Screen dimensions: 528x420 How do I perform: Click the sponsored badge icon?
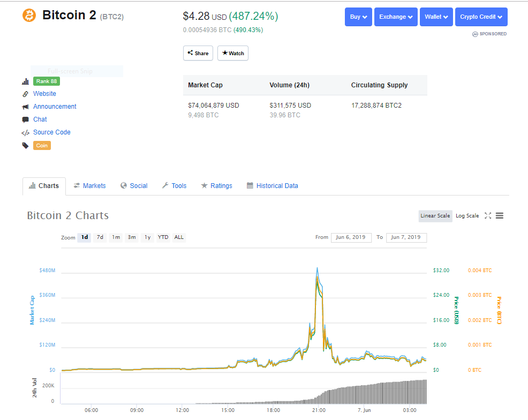(475, 34)
